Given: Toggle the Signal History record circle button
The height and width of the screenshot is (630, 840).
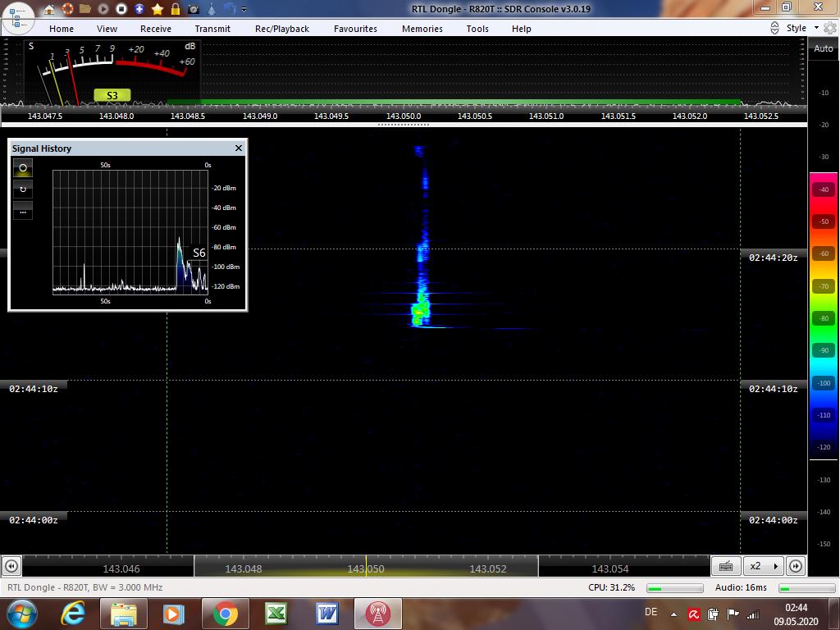Looking at the screenshot, I should click(22, 167).
